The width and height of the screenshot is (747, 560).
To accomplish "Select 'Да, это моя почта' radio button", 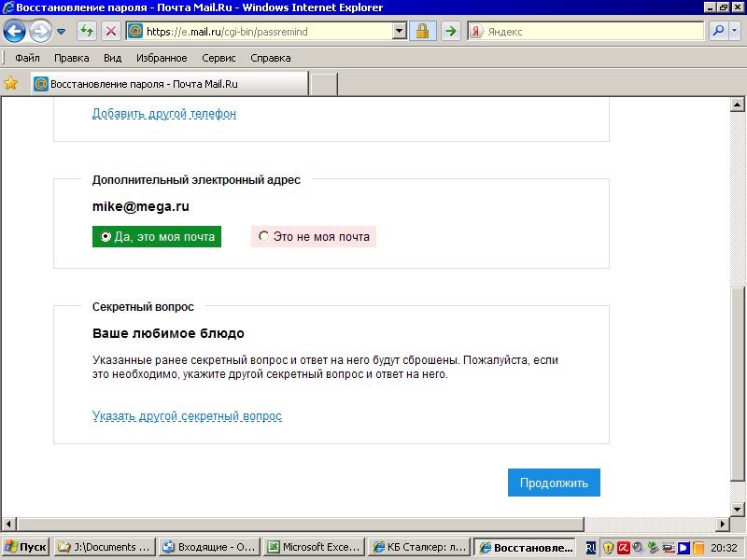I will click(x=106, y=237).
